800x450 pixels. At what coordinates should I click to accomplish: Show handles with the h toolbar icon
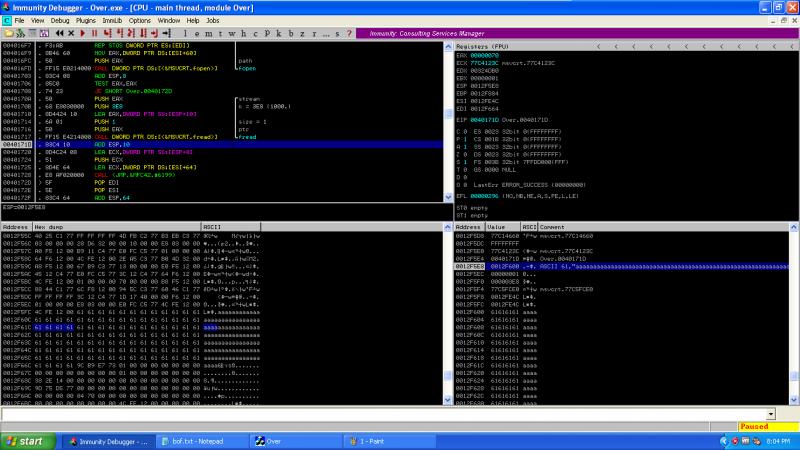[244, 34]
